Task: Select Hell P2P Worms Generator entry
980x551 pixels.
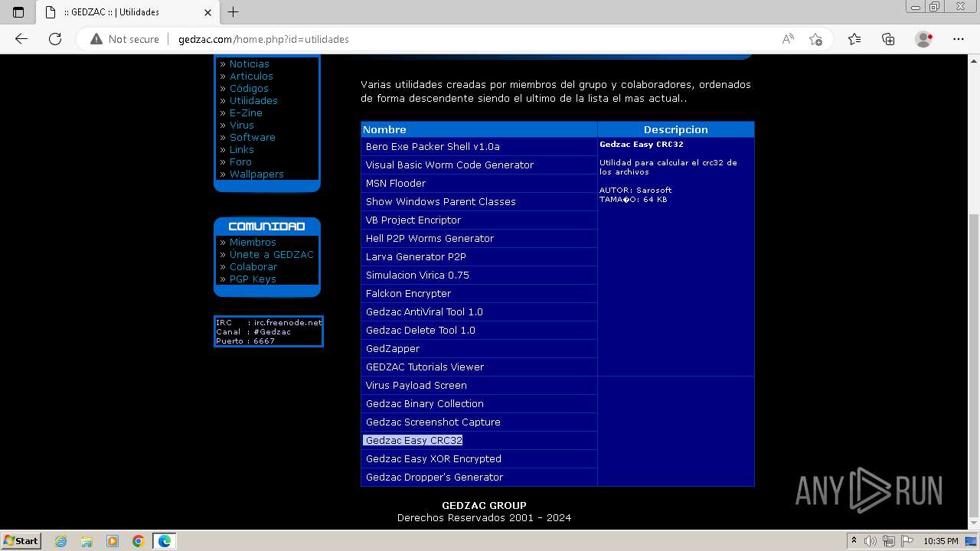Action: (479, 238)
